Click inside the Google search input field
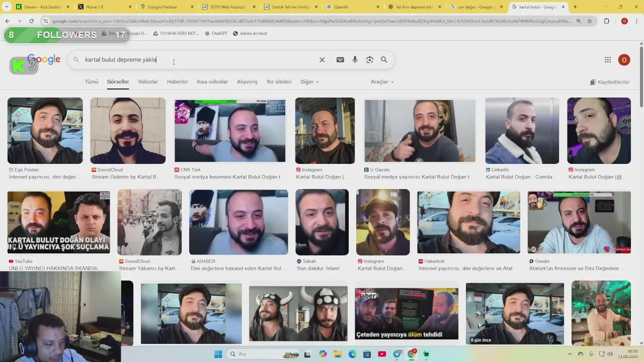 click(x=201, y=60)
